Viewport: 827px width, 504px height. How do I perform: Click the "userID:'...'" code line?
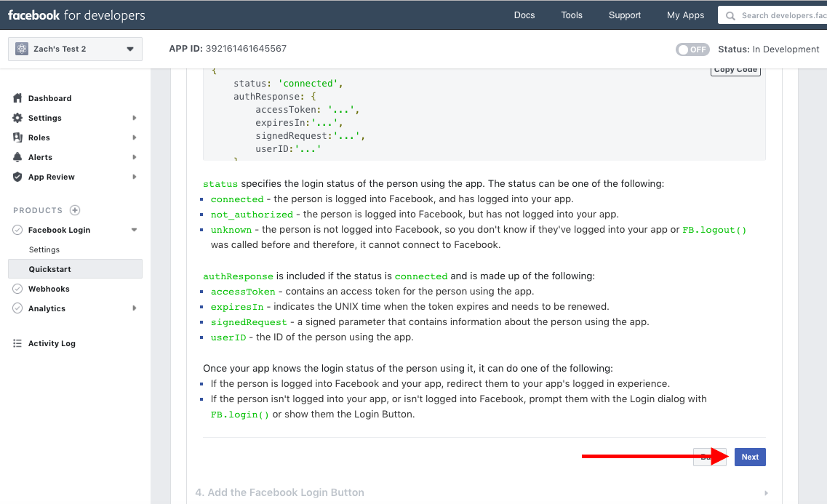289,148
